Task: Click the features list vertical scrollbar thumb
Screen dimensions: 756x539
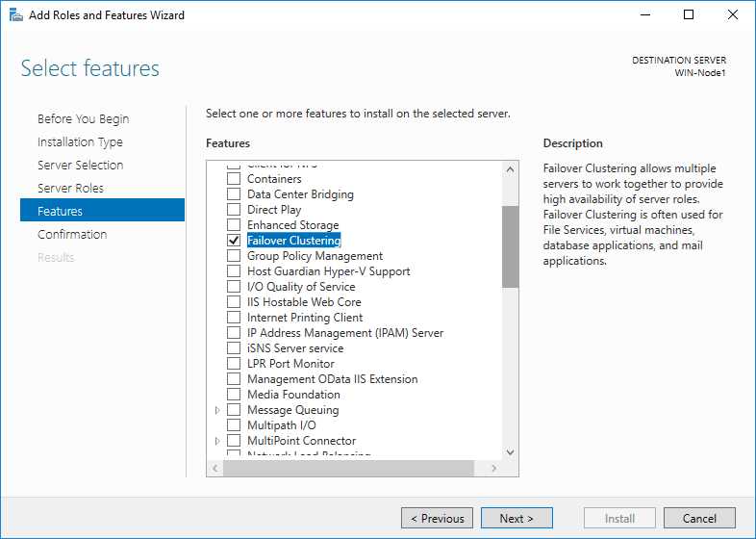Action: click(510, 246)
